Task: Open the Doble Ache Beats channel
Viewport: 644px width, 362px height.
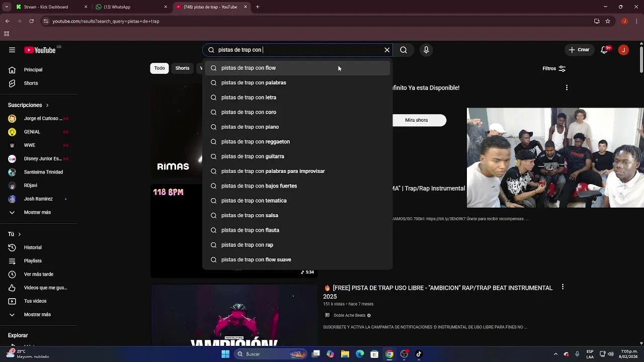Action: (x=349, y=315)
